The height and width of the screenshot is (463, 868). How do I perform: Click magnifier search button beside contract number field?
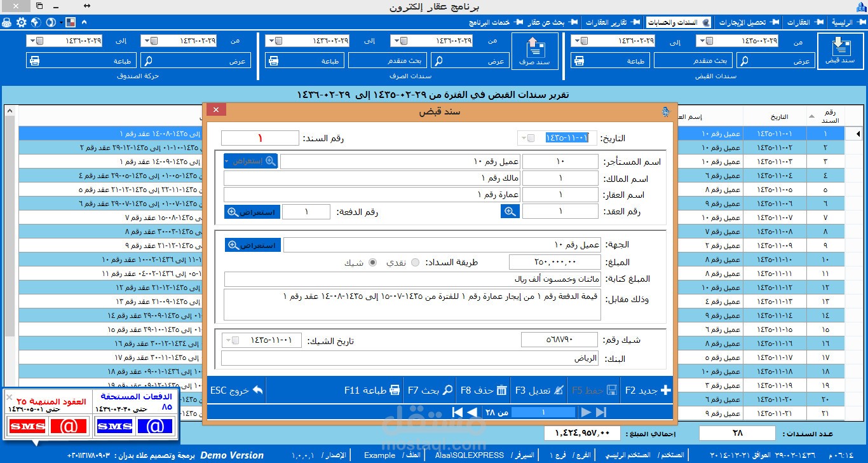(510, 212)
